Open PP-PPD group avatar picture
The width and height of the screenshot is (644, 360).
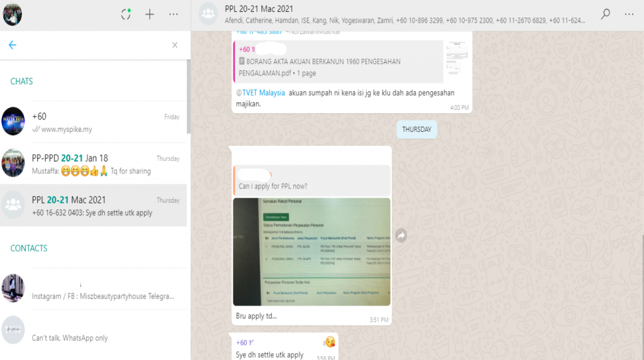(13, 163)
